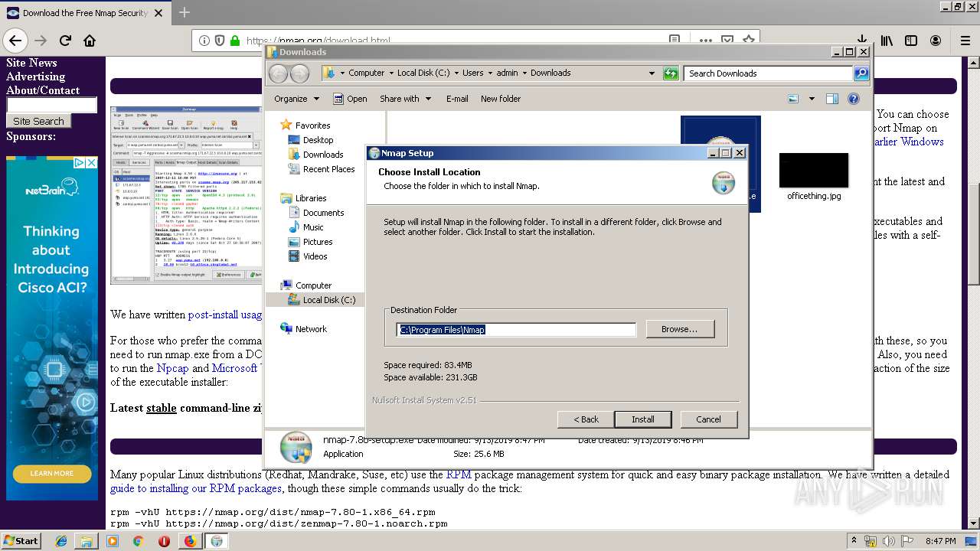The width and height of the screenshot is (980, 551).
Task: Open the Firefox account icon
Action: [x=936, y=41]
